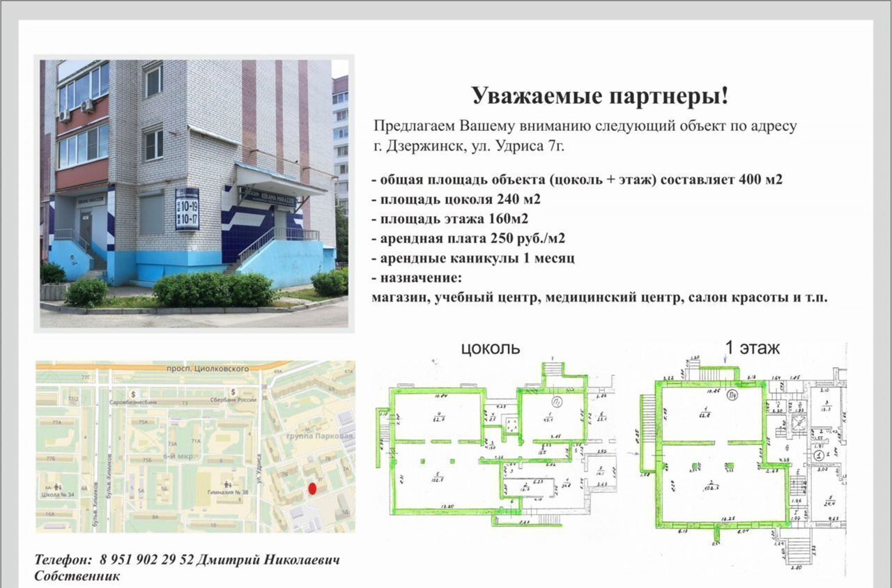Click "Школа № 34" on the map
This screenshot has width=892, height=588.
click(58, 495)
